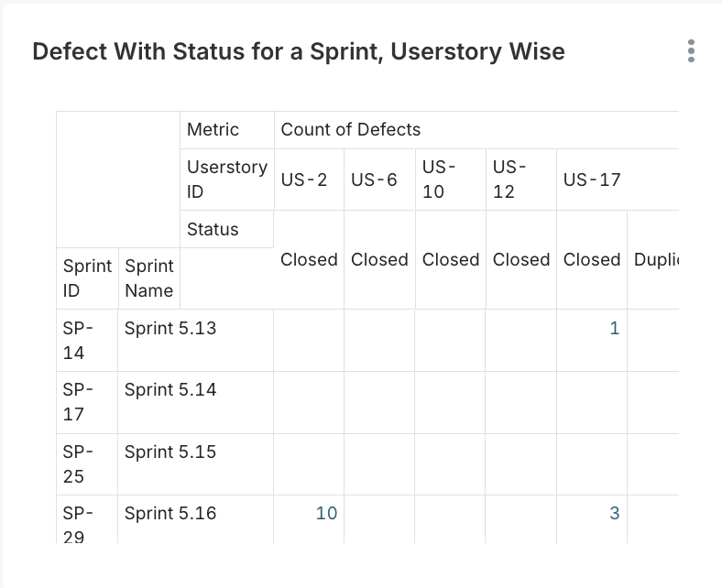Select the Sprint 5.16 row name

pos(170,513)
